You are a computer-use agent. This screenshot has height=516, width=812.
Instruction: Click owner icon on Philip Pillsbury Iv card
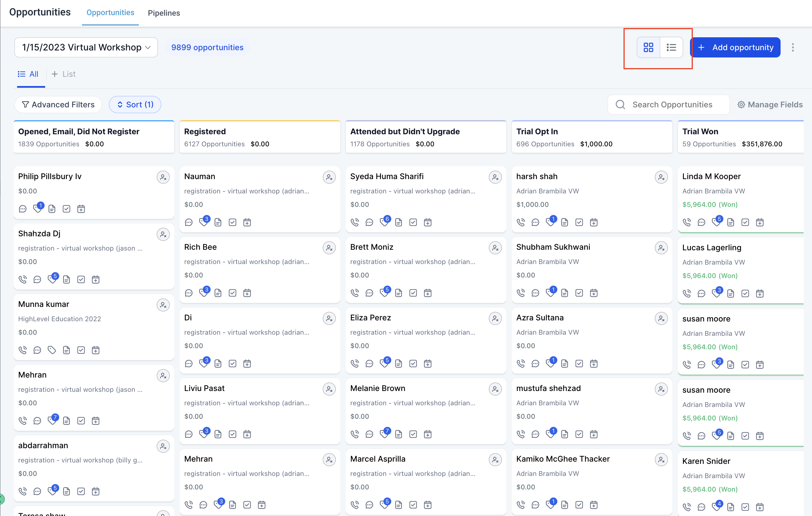(x=163, y=177)
